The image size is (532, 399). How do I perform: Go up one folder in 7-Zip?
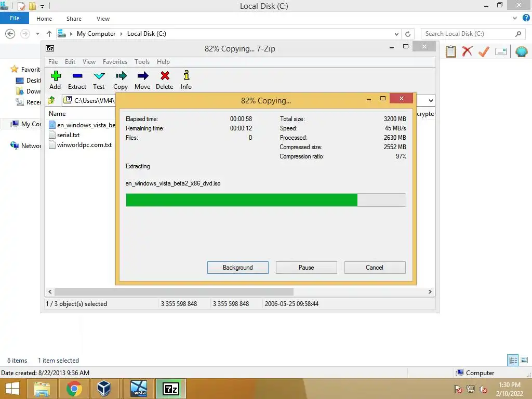[x=51, y=100]
